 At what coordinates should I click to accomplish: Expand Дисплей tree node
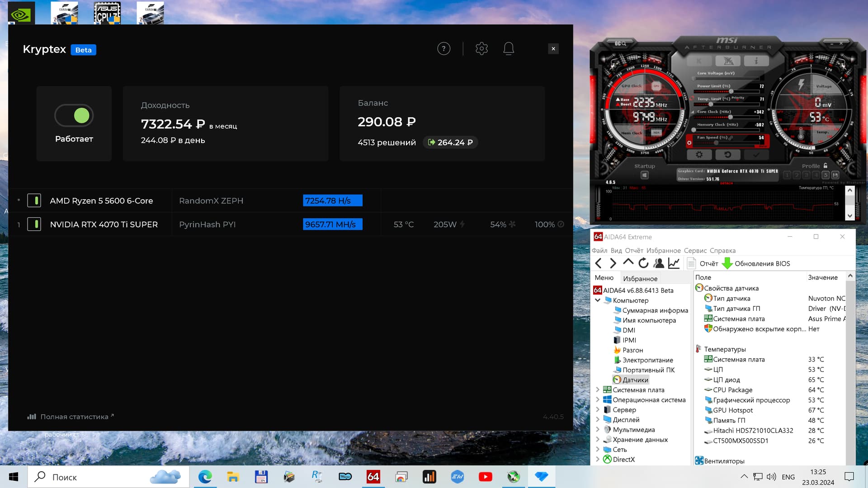coord(598,419)
